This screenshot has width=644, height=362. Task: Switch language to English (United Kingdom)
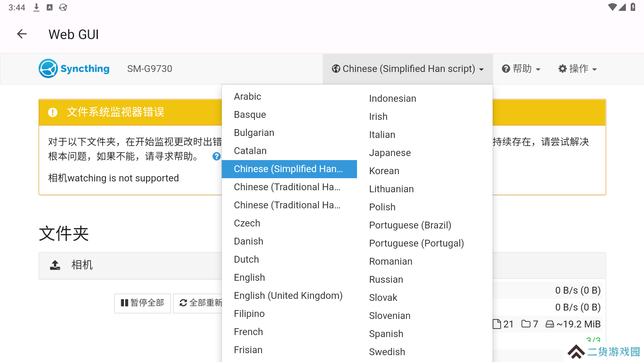coord(289,296)
